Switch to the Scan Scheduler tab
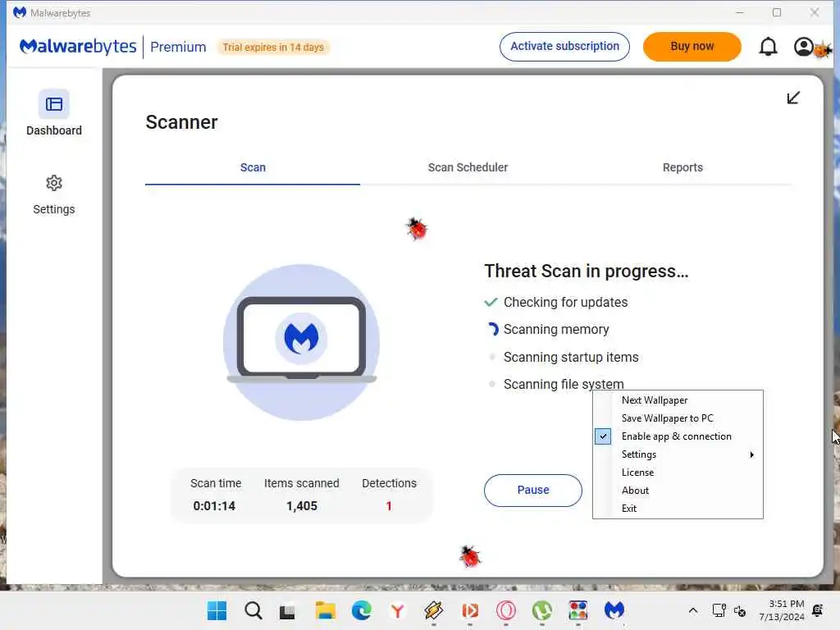The width and height of the screenshot is (840, 630). click(x=468, y=167)
